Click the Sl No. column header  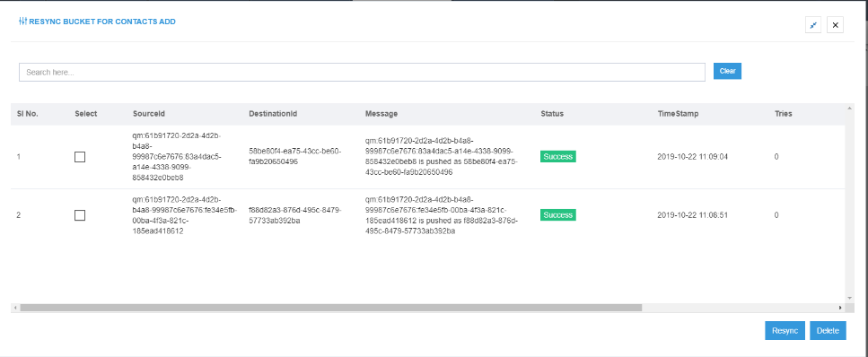pos(28,113)
